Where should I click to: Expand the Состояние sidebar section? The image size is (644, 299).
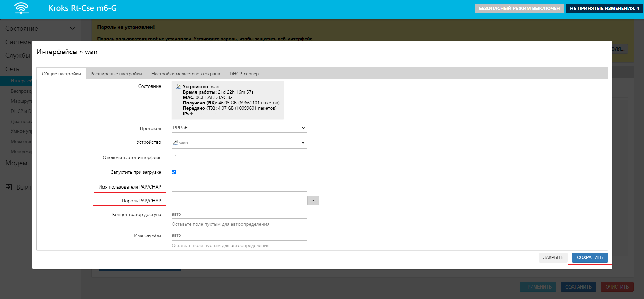click(x=40, y=29)
